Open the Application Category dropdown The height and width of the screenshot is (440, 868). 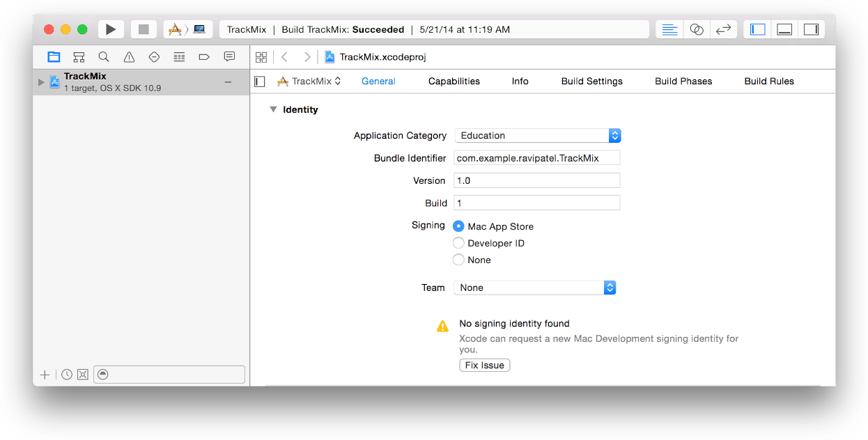click(537, 136)
